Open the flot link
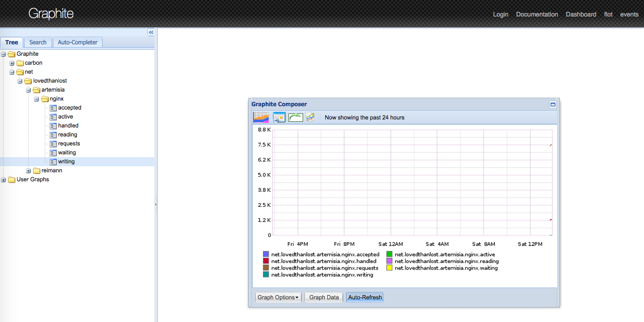 [x=608, y=14]
